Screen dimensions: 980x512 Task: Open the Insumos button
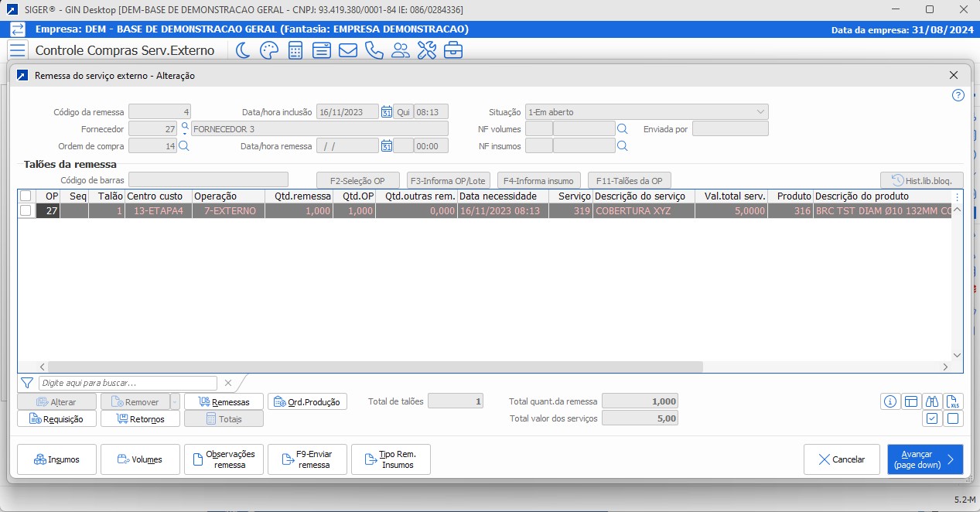coord(56,459)
